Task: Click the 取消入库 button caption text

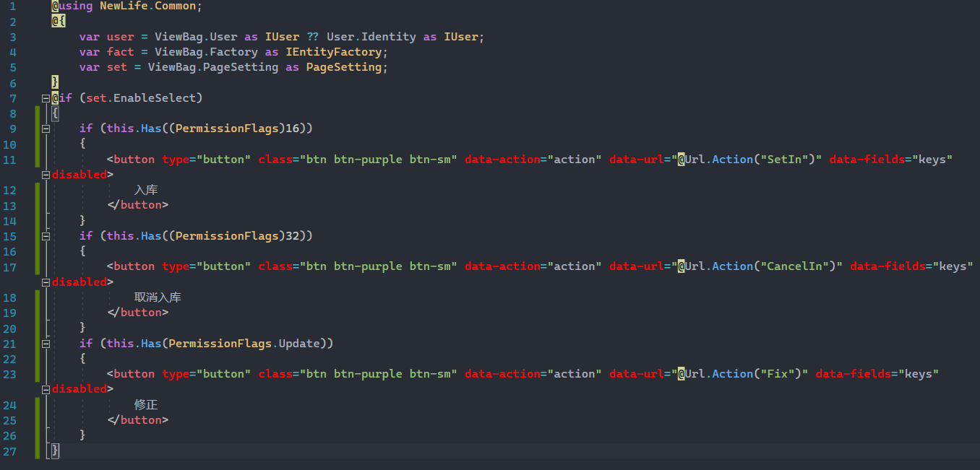Action: point(158,297)
